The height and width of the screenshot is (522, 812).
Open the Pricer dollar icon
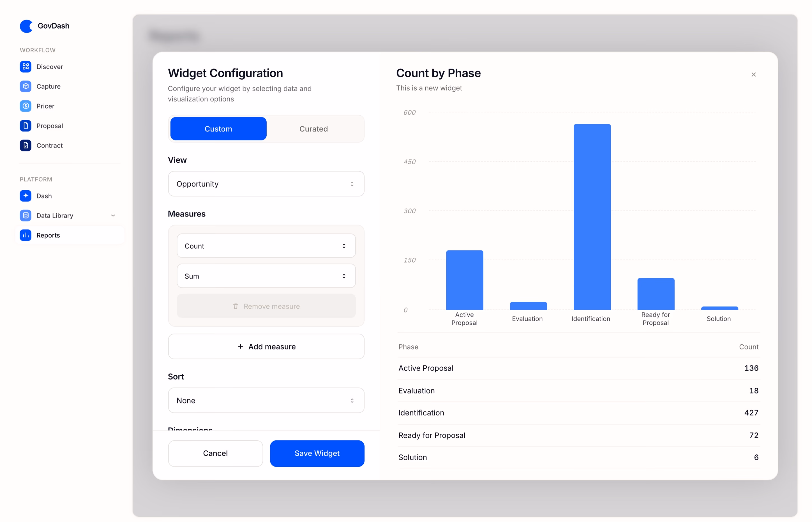coord(26,106)
